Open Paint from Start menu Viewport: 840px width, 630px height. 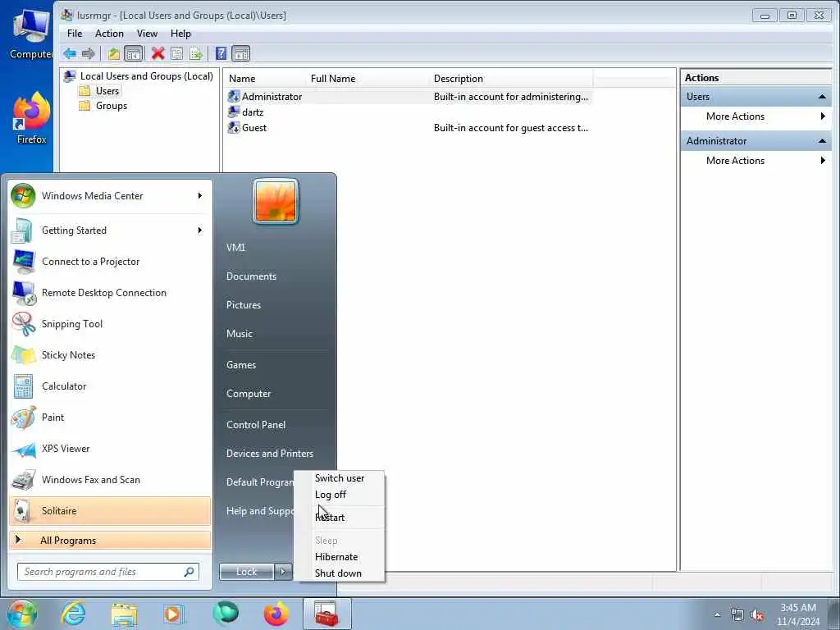[110, 418]
